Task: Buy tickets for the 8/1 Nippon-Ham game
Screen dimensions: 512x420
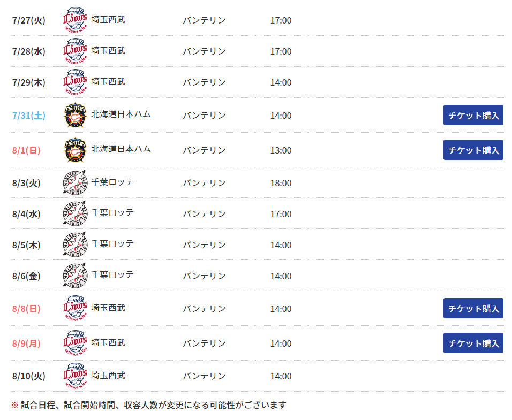Action: click(473, 150)
